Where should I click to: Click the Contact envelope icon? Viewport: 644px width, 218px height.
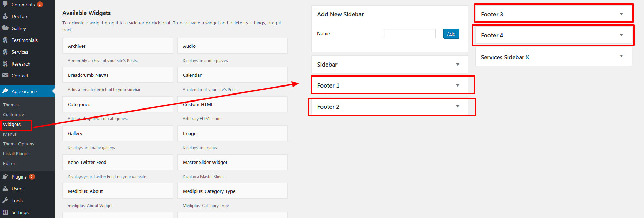5,75
